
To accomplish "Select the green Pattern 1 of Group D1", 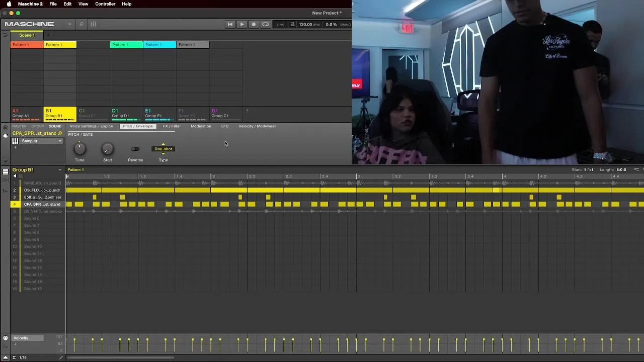I will pyautogui.click(x=126, y=45).
